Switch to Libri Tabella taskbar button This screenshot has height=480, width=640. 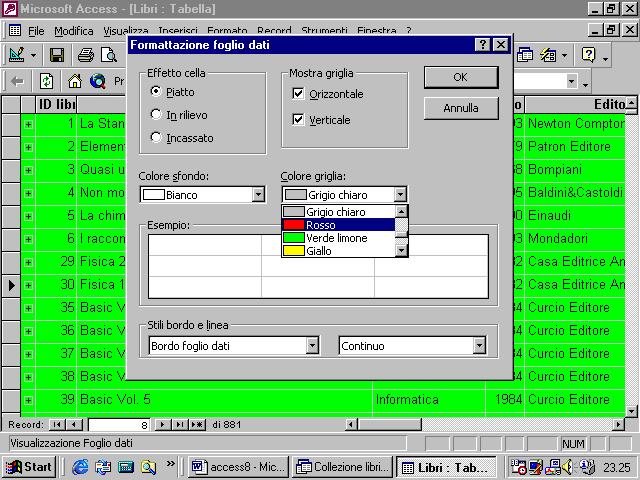[x=446, y=467]
